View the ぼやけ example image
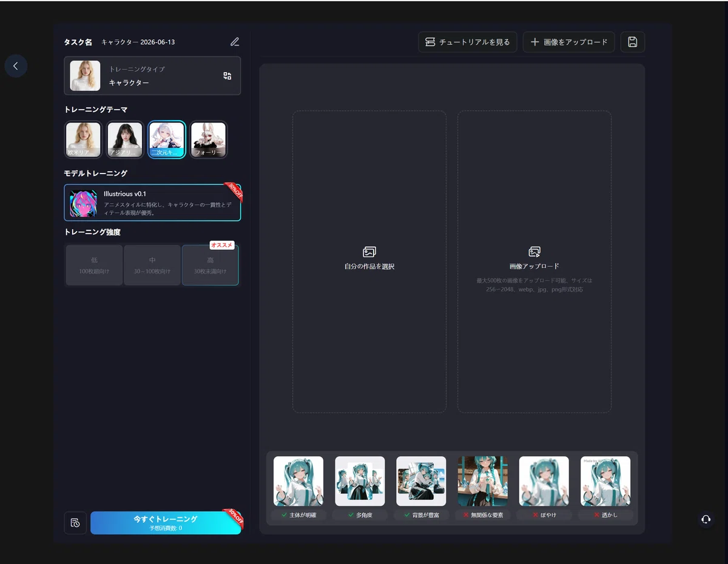The image size is (728, 564). pos(544,482)
